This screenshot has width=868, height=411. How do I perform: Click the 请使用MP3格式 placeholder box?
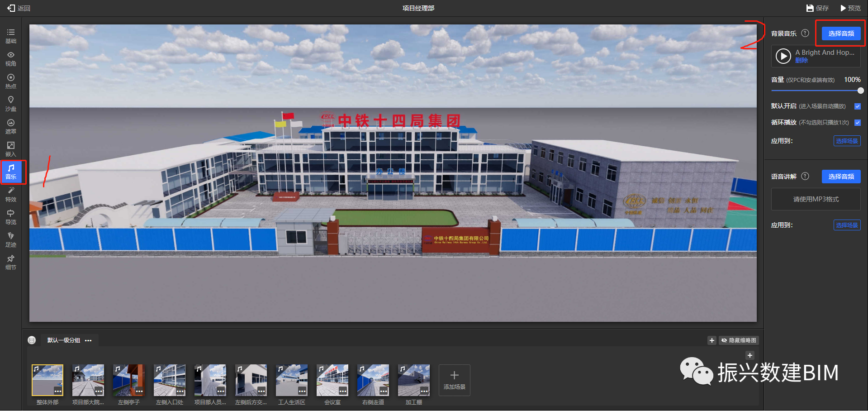tap(816, 199)
